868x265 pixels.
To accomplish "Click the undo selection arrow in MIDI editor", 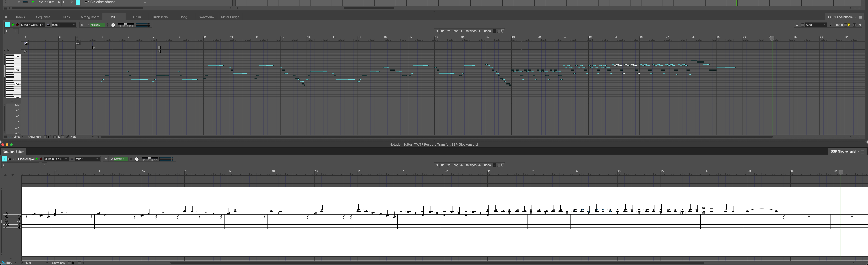I will click(443, 31).
